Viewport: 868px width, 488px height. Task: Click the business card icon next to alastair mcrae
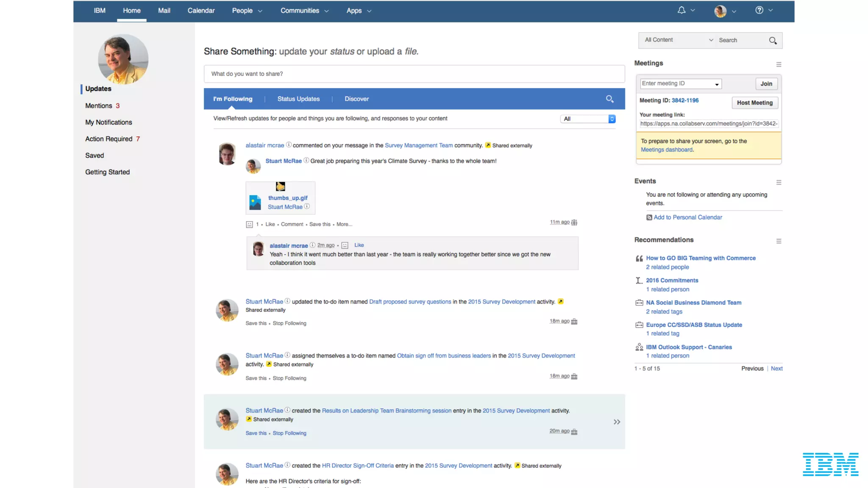pyautogui.click(x=289, y=145)
